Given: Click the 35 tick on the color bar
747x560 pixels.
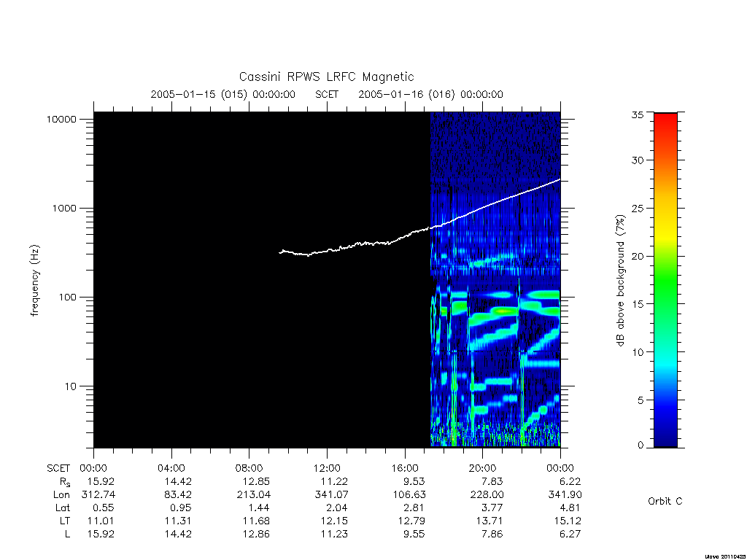Looking at the screenshot, I should click(x=638, y=114).
